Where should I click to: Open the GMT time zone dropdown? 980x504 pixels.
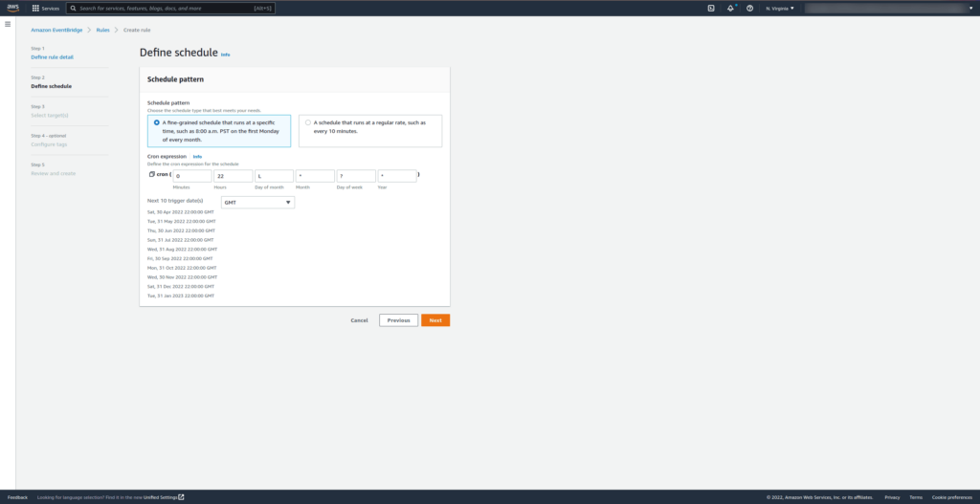click(257, 203)
